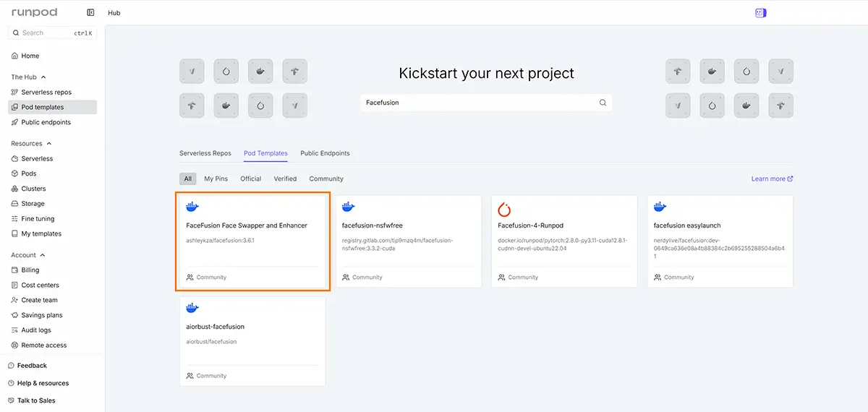Open FaceFusion Face Swapper and Enhancer card

pyautogui.click(x=253, y=241)
